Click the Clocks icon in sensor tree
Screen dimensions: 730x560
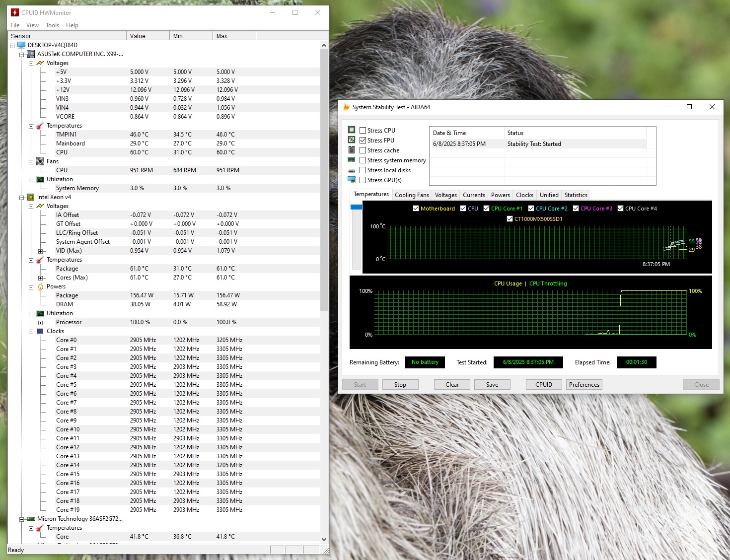40,331
